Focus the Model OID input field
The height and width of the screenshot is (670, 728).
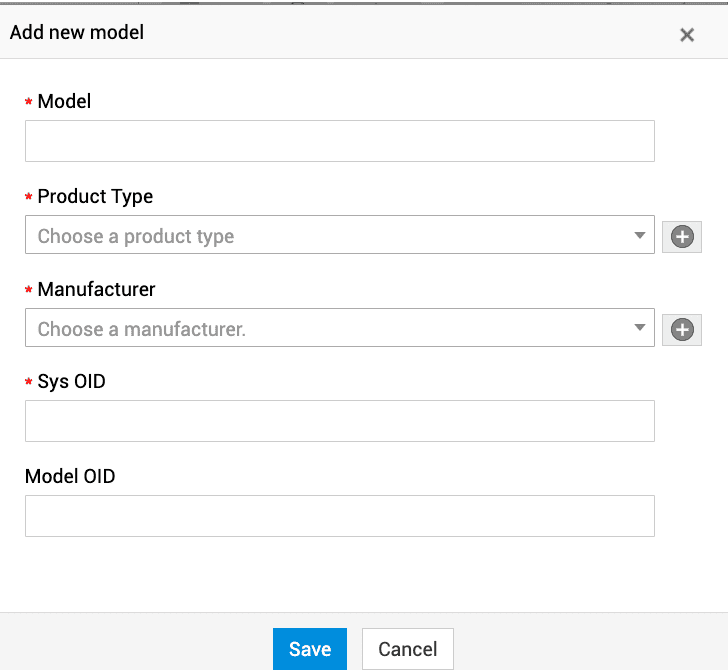339,516
